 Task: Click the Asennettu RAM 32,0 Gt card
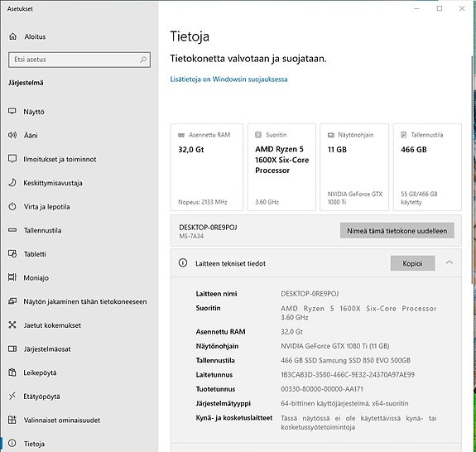coord(207,167)
